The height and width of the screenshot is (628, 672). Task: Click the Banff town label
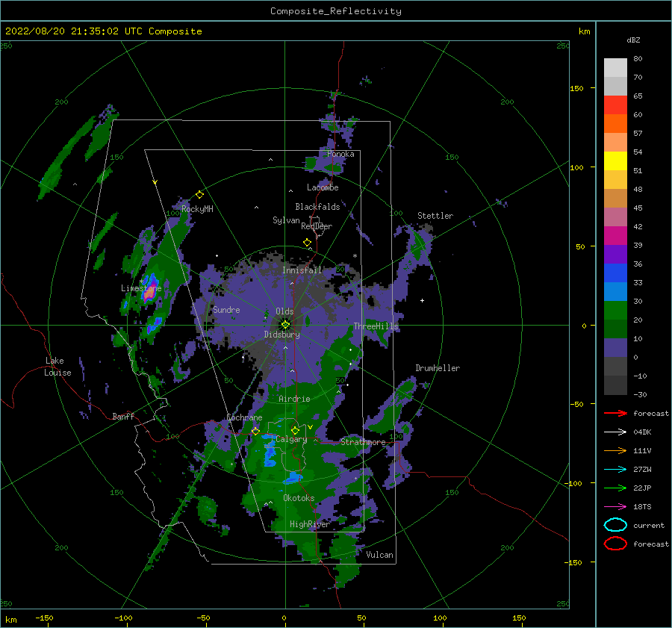click(123, 416)
